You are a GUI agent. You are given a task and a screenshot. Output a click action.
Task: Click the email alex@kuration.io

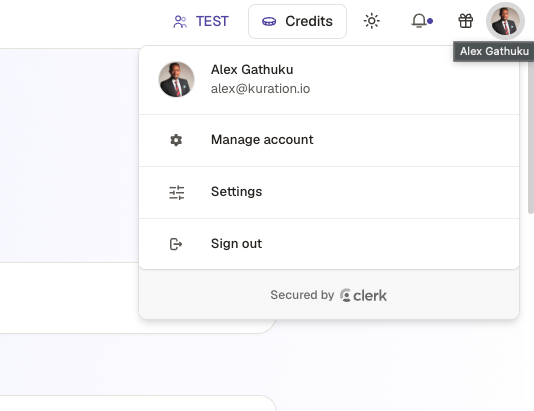tap(261, 89)
